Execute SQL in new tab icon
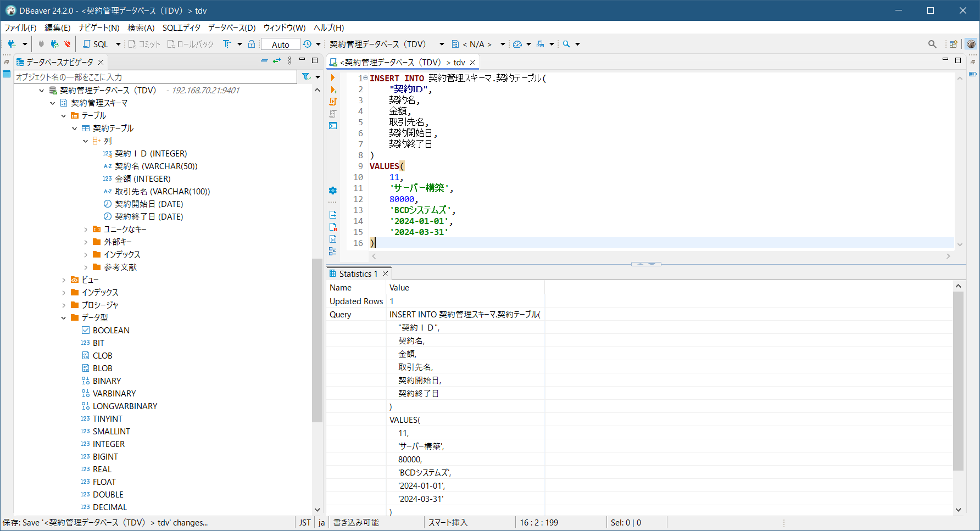Screen dimensions: 980x531 (333, 90)
